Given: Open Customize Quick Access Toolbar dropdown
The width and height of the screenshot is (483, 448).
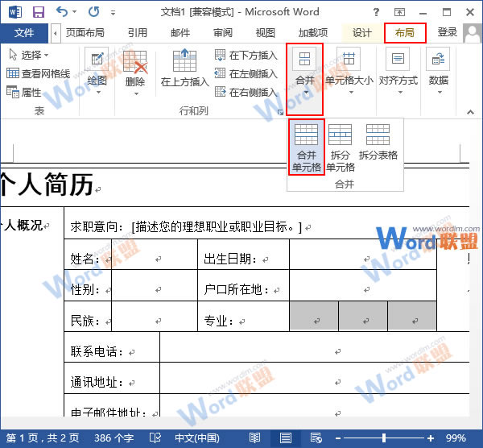Looking at the screenshot, I should 113,12.
